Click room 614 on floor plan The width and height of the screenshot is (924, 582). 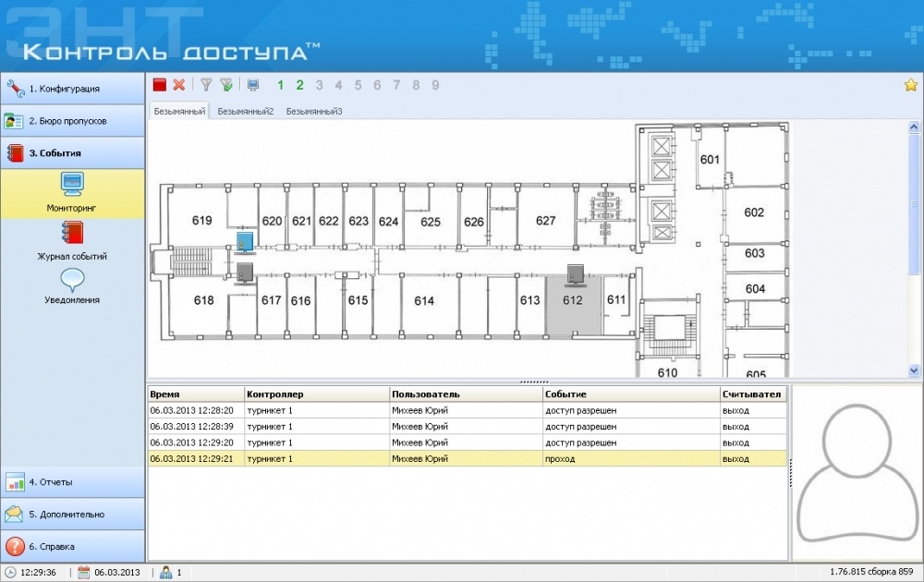pos(424,301)
